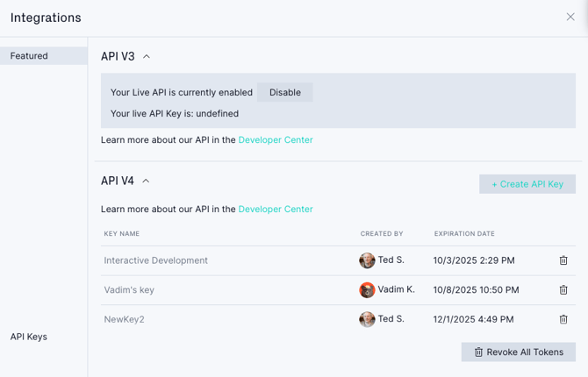The image size is (588, 377).
Task: Open API Keys in the sidebar
Action: 28,337
